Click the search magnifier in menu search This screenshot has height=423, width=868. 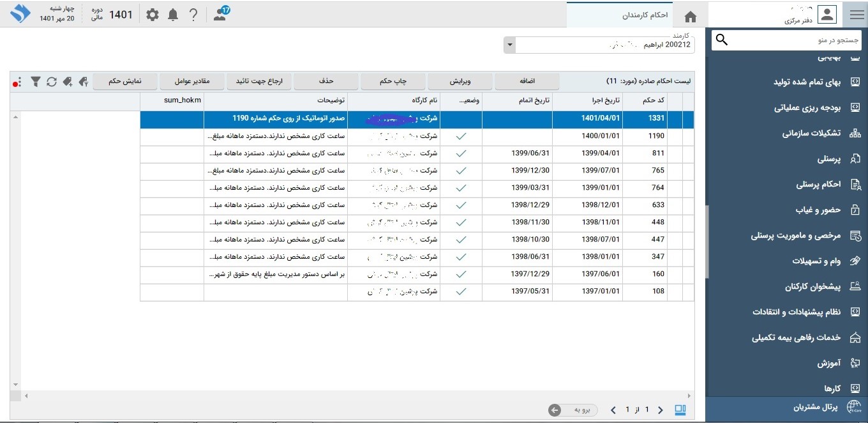click(722, 40)
